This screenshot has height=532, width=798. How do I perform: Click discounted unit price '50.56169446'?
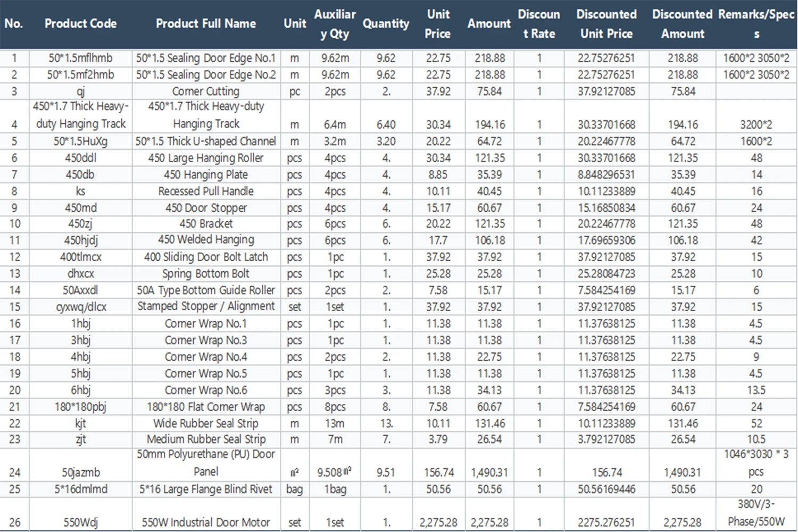point(606,489)
